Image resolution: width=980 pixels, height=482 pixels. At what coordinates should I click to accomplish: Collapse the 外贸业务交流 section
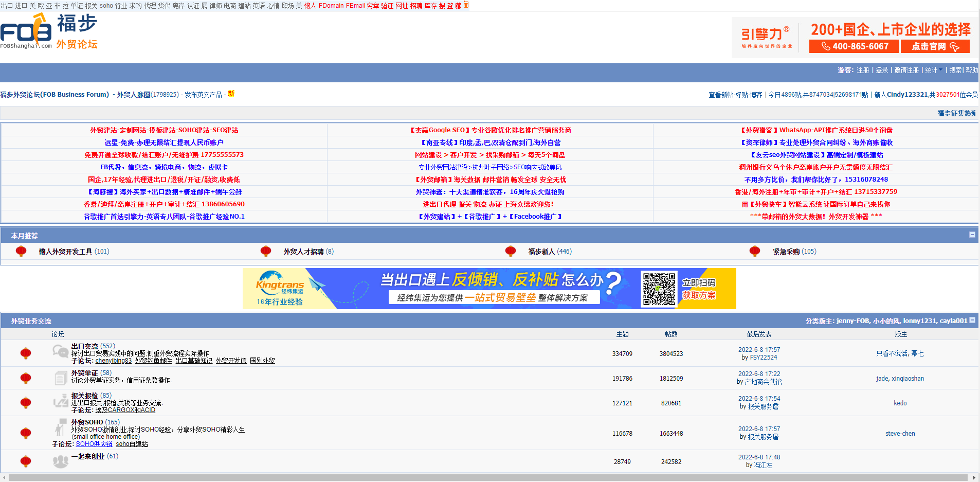coord(972,320)
